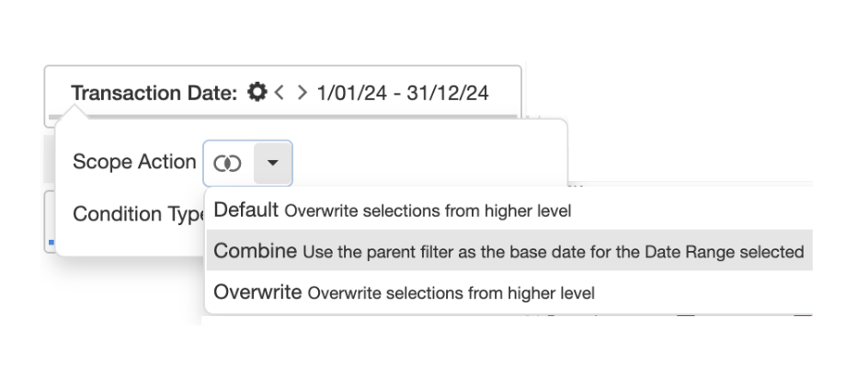Advance to next date period chevron
Image resolution: width=868 pixels, height=375 pixels.
pos(302,92)
